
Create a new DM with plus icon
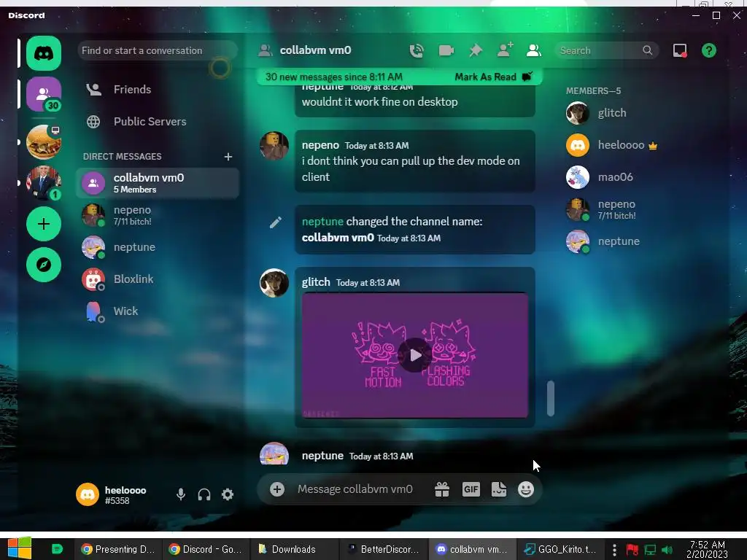click(228, 157)
